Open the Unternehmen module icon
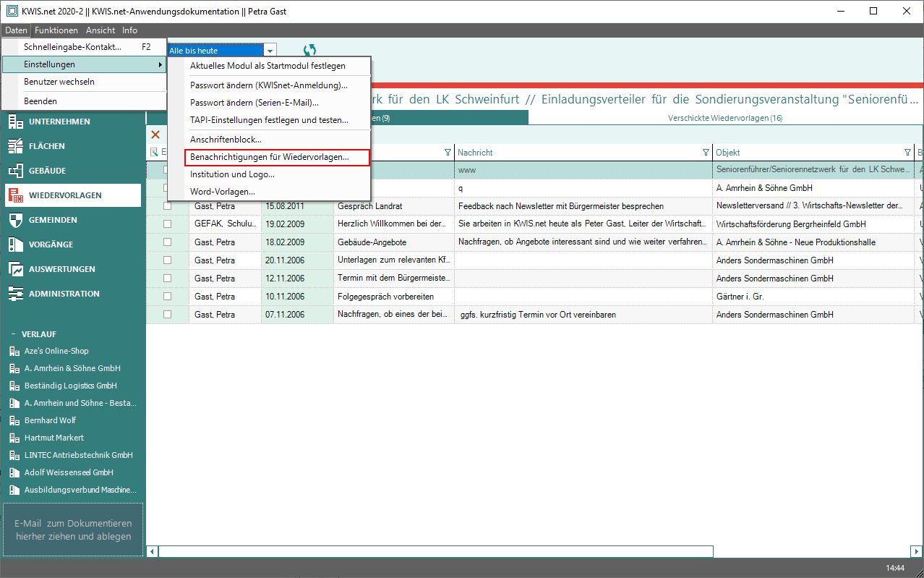 15,122
